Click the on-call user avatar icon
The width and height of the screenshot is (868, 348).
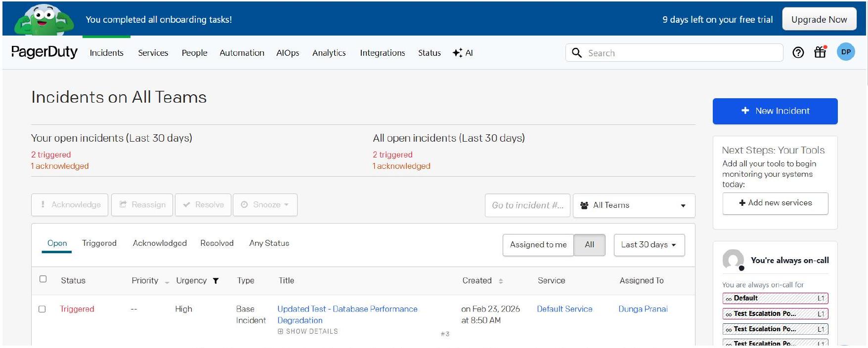tap(733, 260)
